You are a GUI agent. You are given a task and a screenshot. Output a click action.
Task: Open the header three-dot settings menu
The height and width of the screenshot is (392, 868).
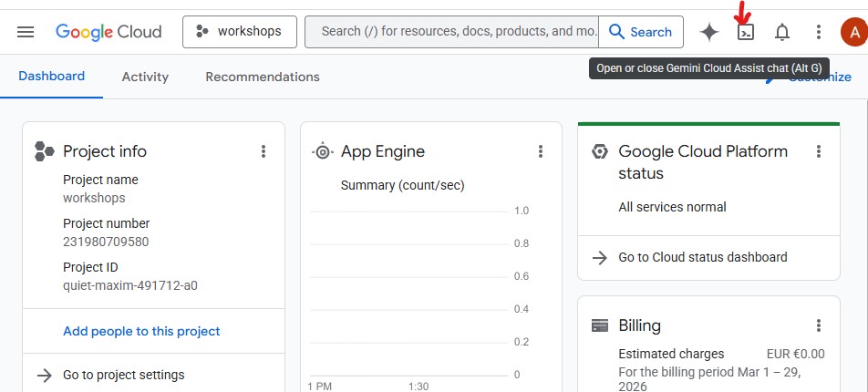[x=818, y=32]
